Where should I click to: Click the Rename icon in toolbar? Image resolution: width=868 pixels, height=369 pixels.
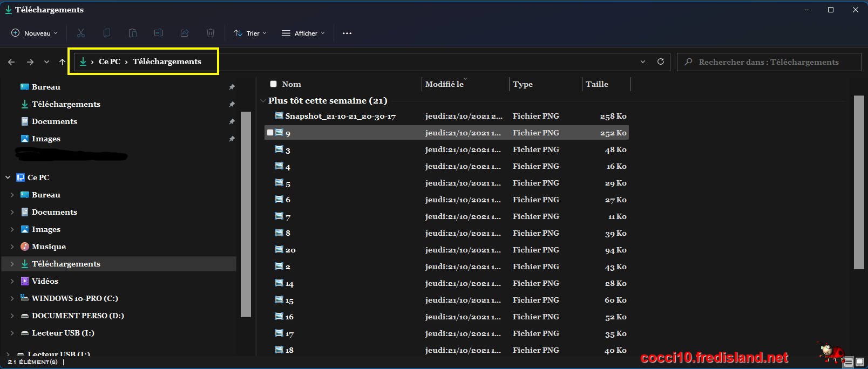click(159, 33)
